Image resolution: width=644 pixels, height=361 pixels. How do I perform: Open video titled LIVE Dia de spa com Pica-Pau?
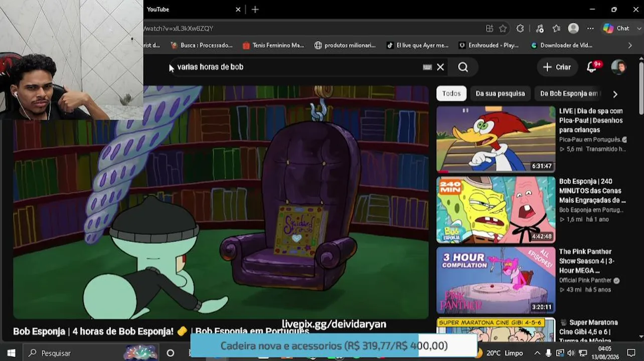pyautogui.click(x=591, y=120)
